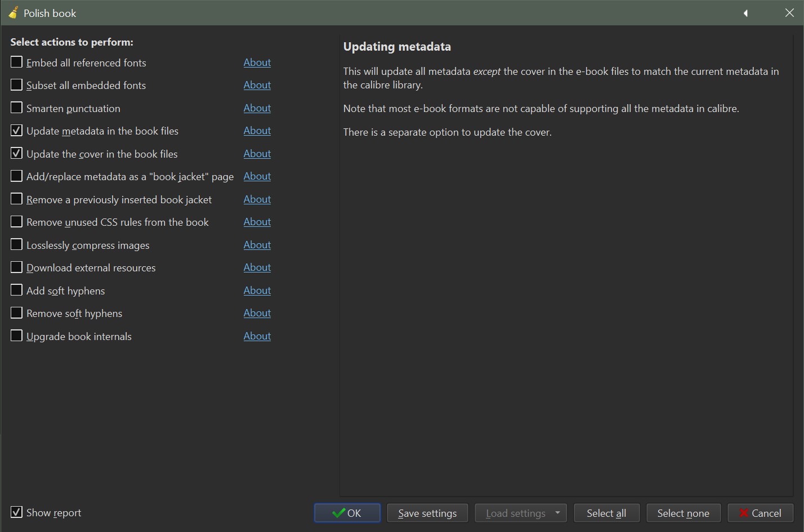Toggle the Show report checkbox
804x532 pixels.
[17, 512]
